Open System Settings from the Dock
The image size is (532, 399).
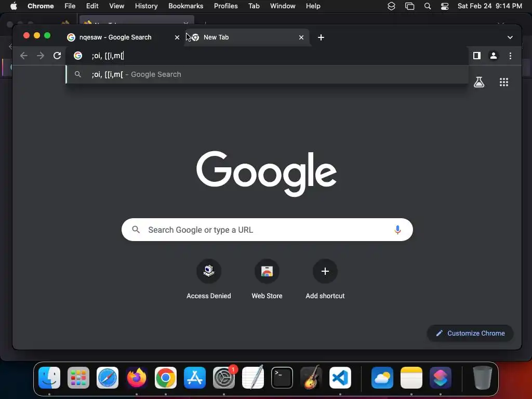pos(224,378)
